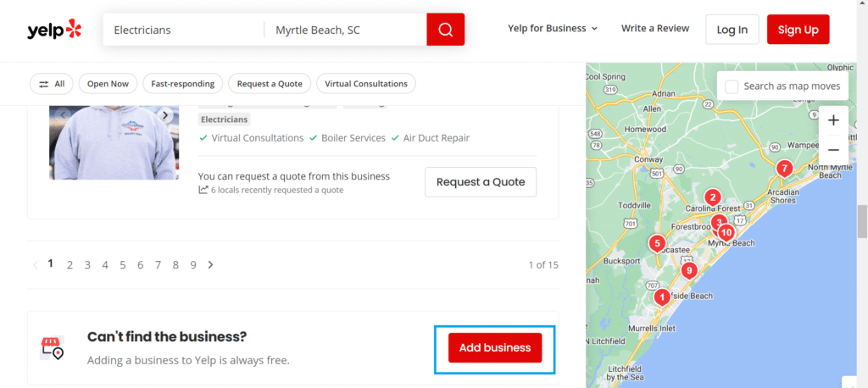Open the All filters icon button
Screen dimensions: 868x388
click(52, 84)
